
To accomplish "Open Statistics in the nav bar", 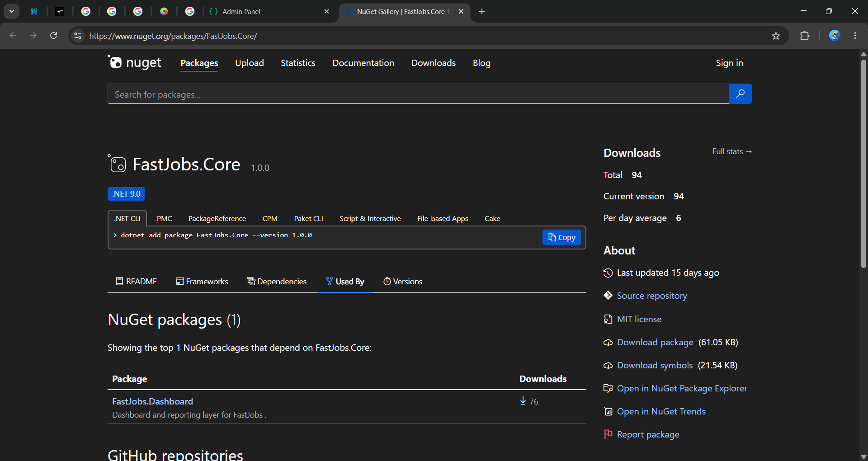I will pos(298,63).
